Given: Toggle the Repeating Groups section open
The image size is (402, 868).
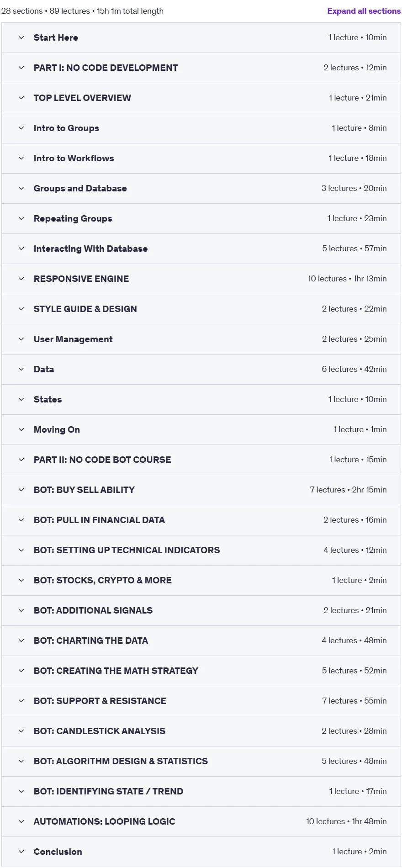Looking at the screenshot, I should click(x=201, y=218).
